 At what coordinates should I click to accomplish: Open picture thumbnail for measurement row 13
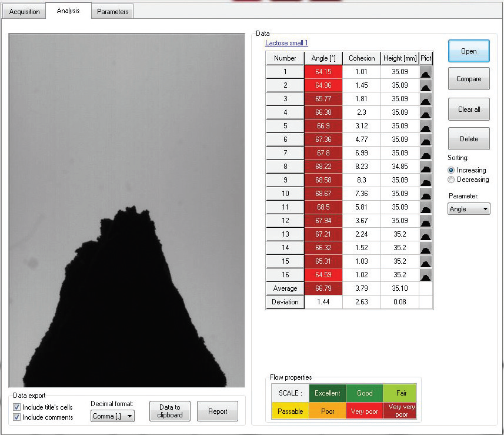pyautogui.click(x=426, y=234)
